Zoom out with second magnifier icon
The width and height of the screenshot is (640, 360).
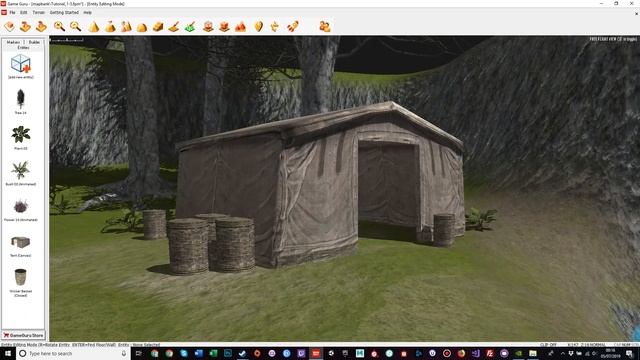point(76,27)
